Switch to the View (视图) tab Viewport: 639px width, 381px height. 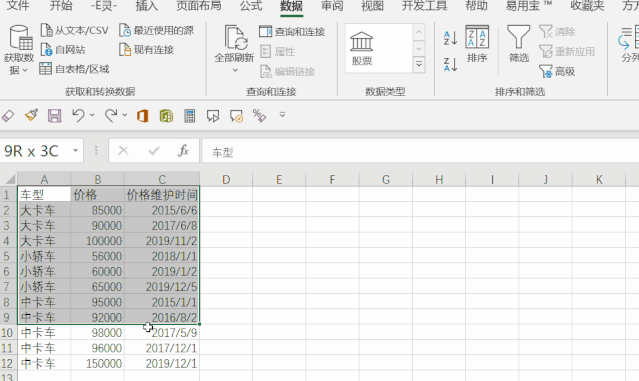(372, 6)
